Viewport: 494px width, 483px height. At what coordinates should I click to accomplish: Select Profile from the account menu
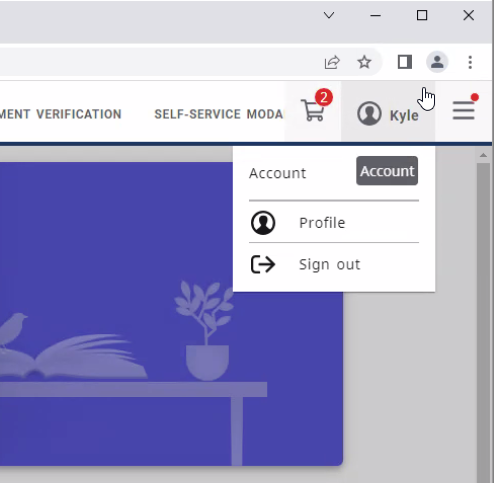(334, 222)
